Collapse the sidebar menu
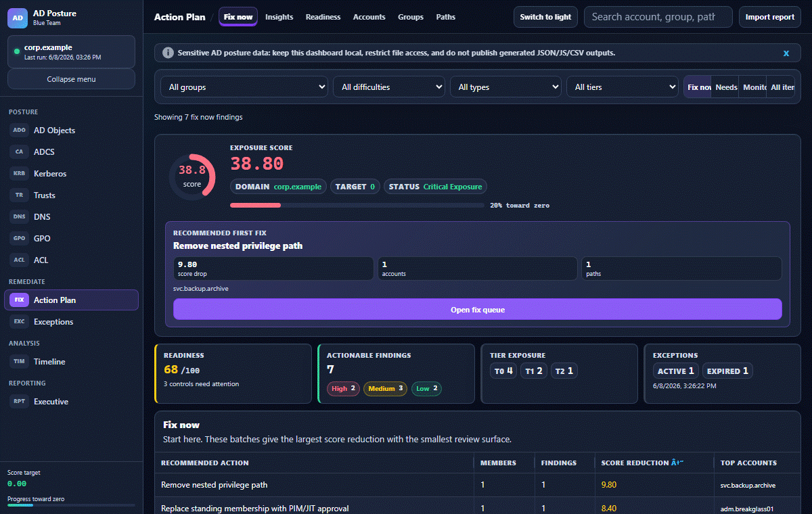The width and height of the screenshot is (812, 514). click(x=71, y=79)
